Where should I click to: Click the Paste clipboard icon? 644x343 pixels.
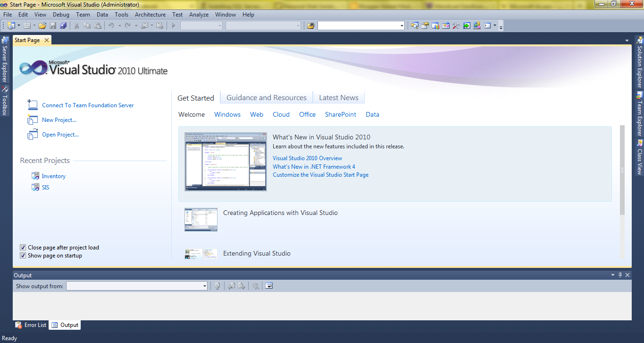pyautogui.click(x=98, y=26)
